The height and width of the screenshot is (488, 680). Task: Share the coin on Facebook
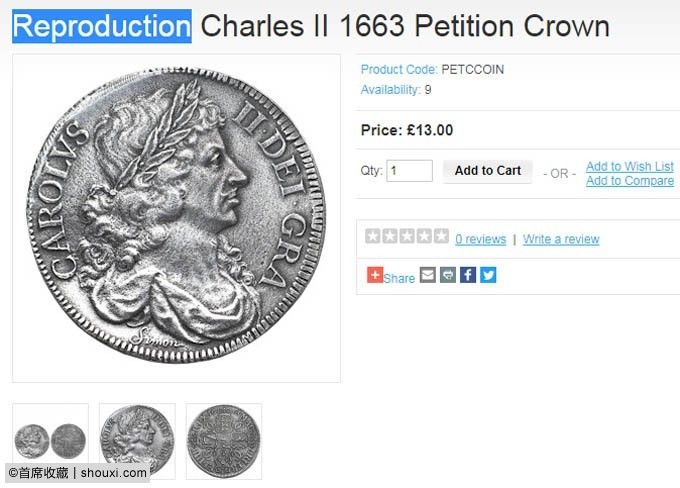(468, 275)
